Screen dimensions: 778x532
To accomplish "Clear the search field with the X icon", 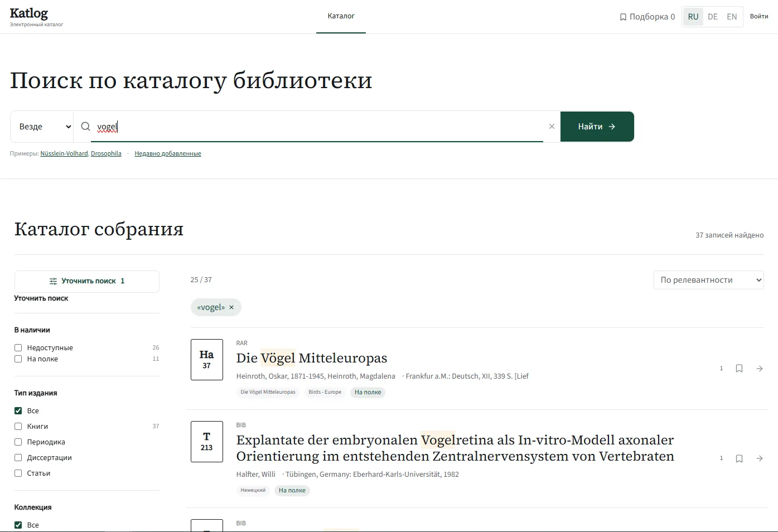I will coord(552,127).
